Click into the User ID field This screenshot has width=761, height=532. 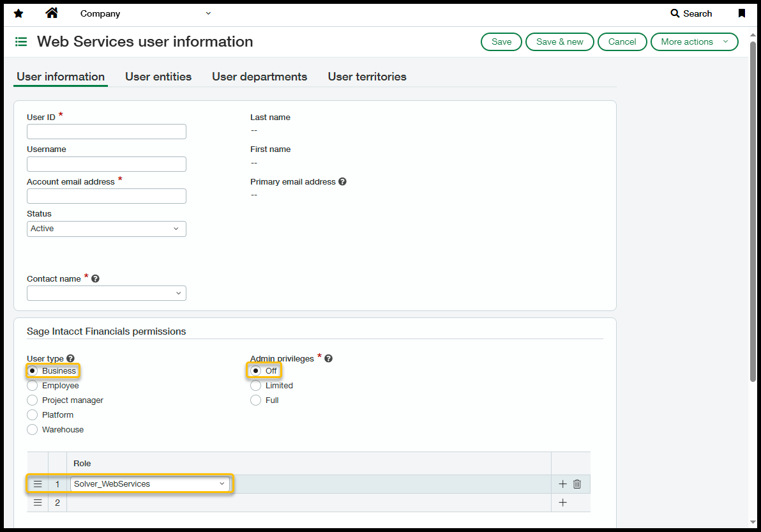107,132
